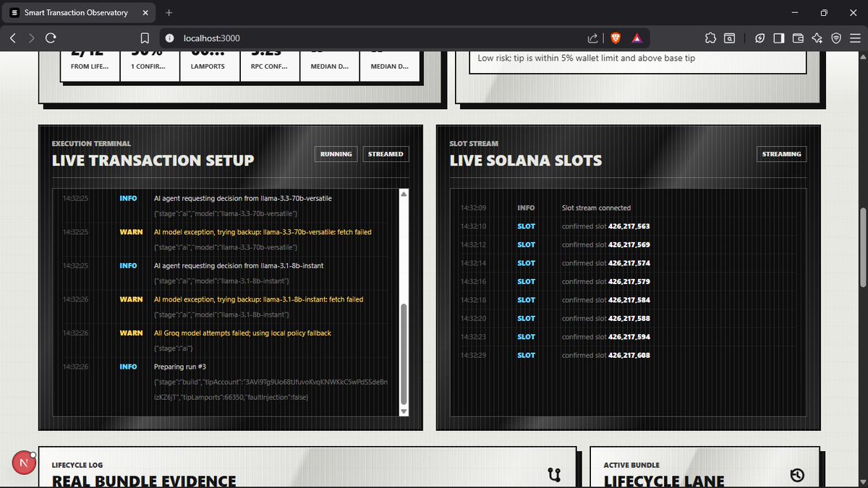Screen dimensions: 868x488
Task: Click 'AI agent requesting decision from llama-3.1-8b-instant'
Action: pyautogui.click(x=239, y=265)
